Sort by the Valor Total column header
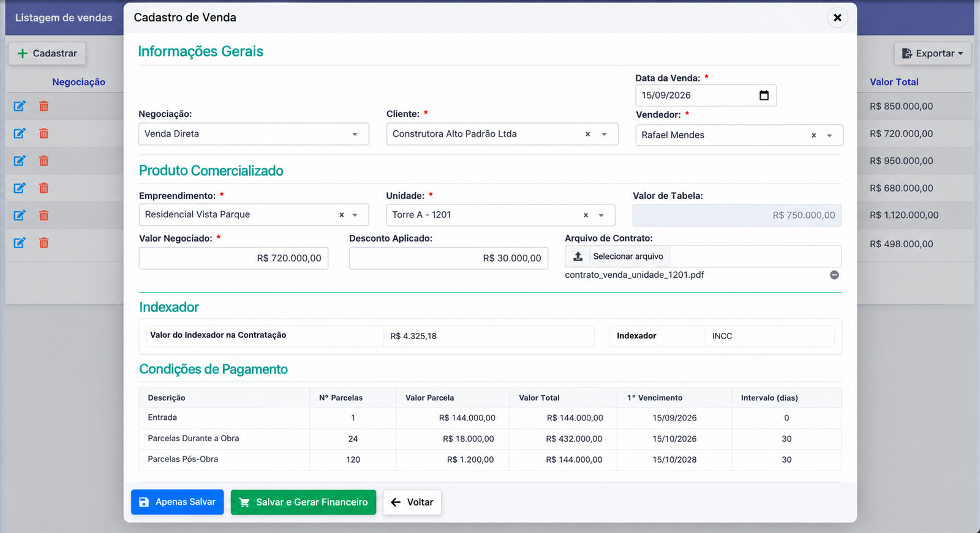This screenshot has height=533, width=980. pos(894,82)
